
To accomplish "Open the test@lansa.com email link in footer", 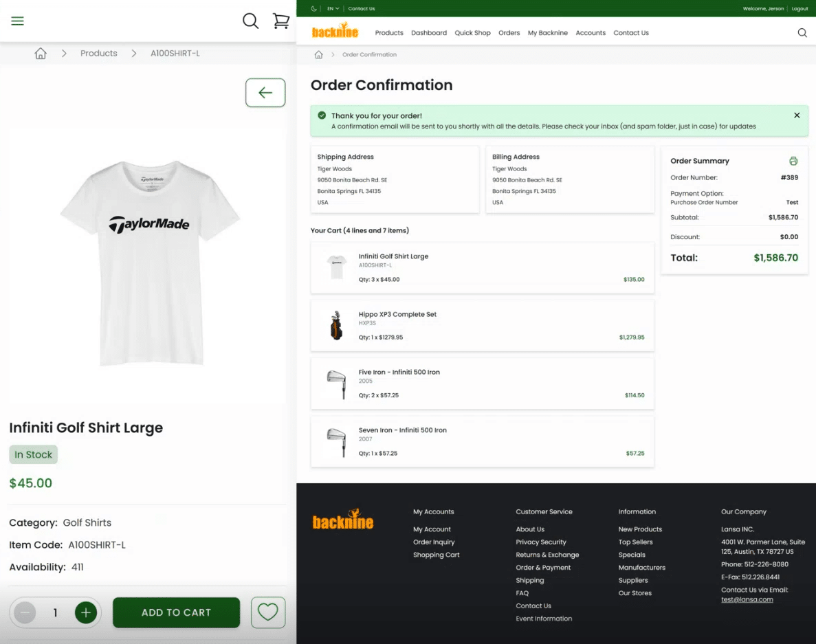I will click(x=747, y=599).
